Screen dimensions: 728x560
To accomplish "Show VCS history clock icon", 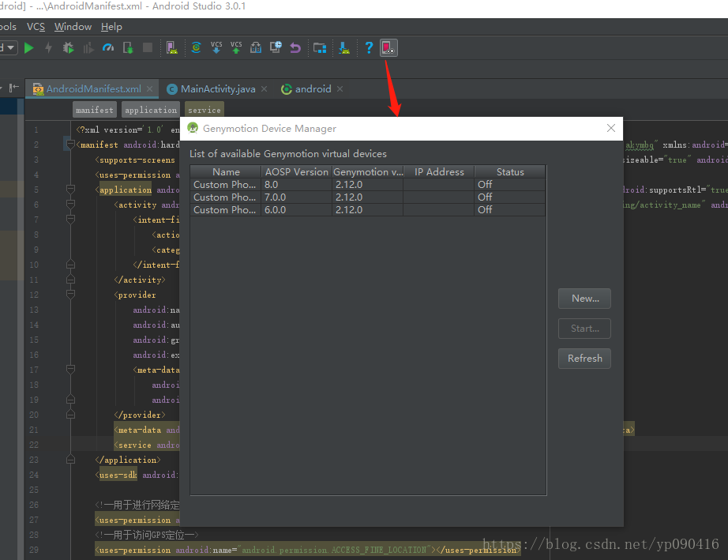I will coord(276,47).
